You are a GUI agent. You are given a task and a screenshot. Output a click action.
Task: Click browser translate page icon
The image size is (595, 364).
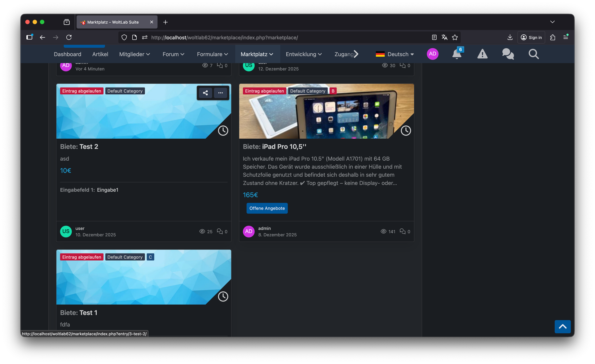click(x=444, y=37)
